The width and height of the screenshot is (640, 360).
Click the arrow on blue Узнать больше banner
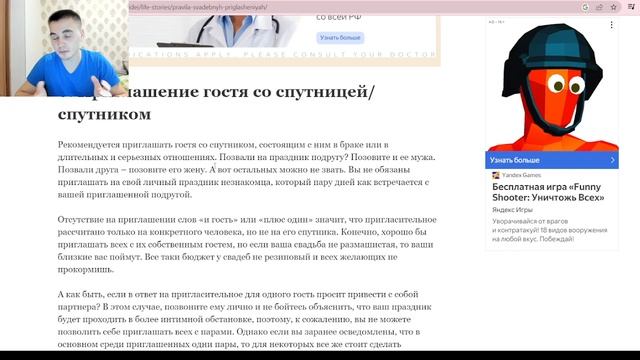pyautogui.click(x=612, y=160)
